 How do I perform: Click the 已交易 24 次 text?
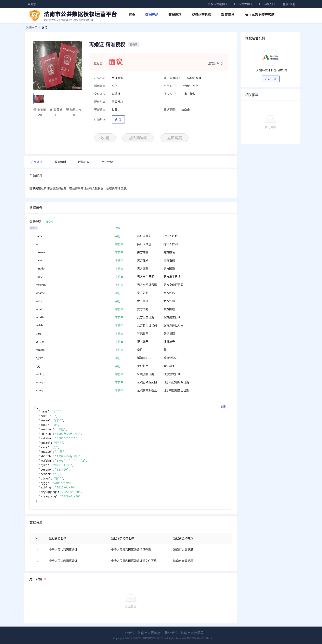pyautogui.click(x=215, y=64)
